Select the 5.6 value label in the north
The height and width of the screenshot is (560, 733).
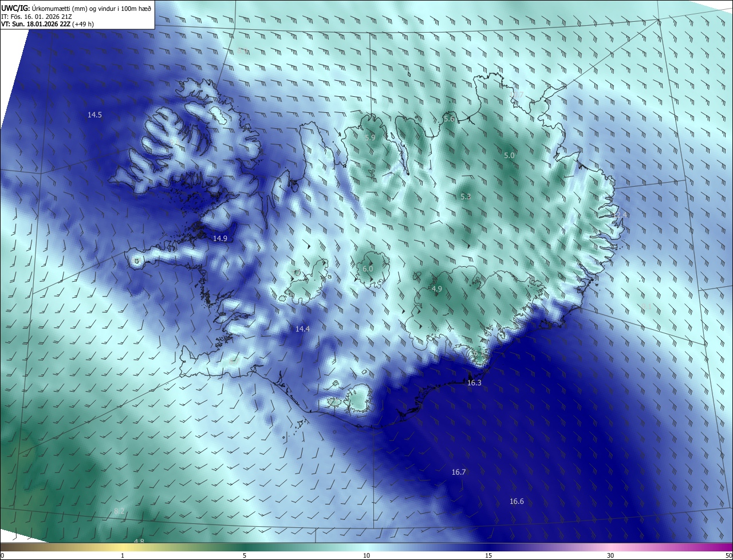(449, 119)
